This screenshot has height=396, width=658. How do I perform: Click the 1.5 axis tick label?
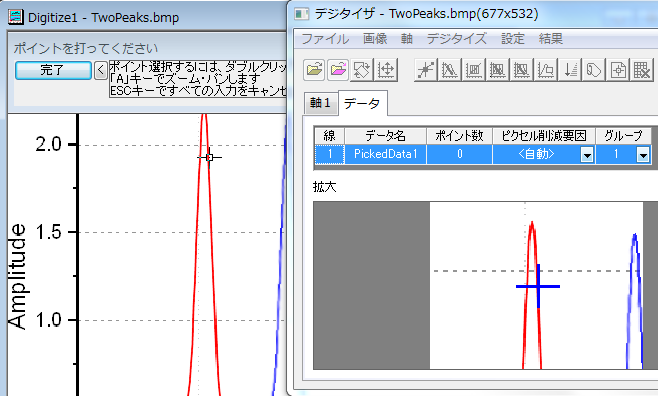point(49,232)
